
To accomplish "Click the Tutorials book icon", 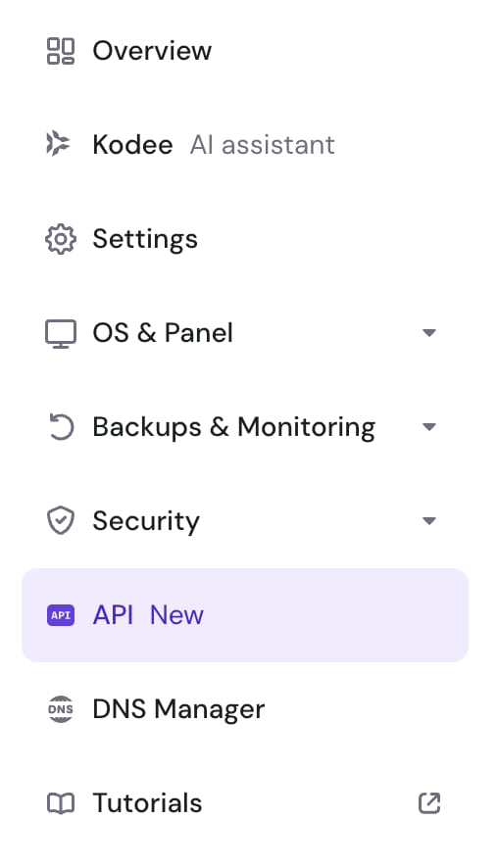I will point(61,803).
